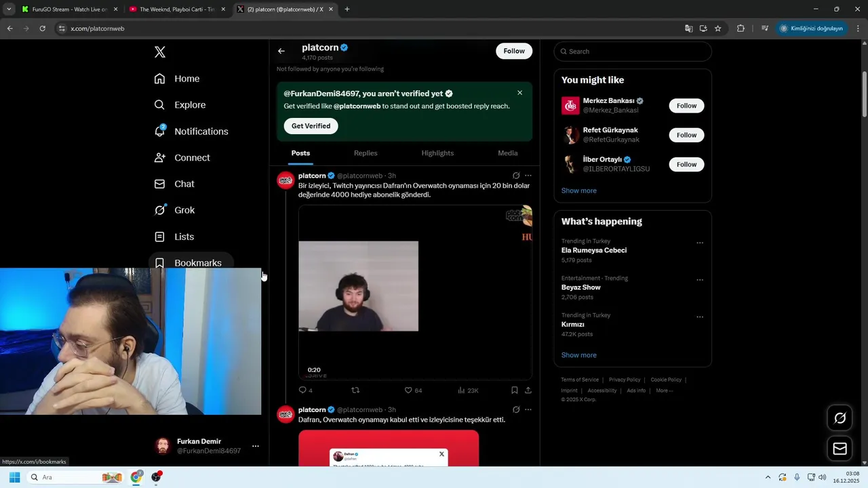Go back with profile header arrow
The height and width of the screenshot is (488, 868).
point(281,51)
